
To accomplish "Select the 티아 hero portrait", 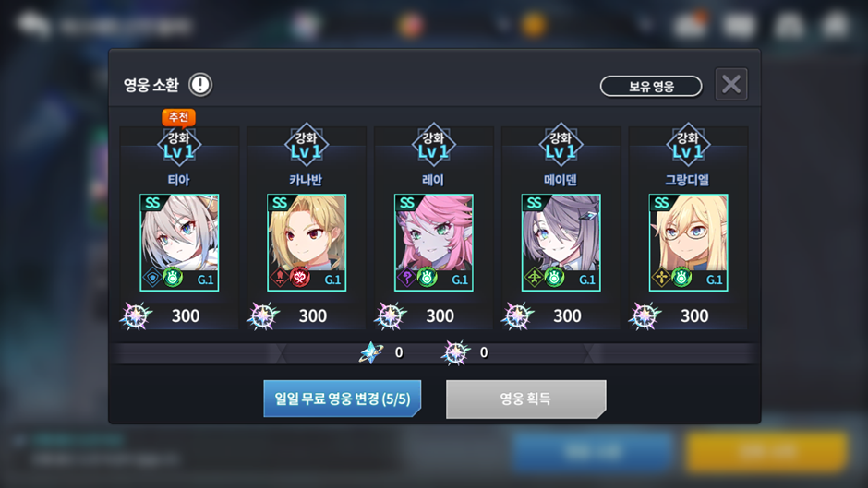I will coord(179,243).
